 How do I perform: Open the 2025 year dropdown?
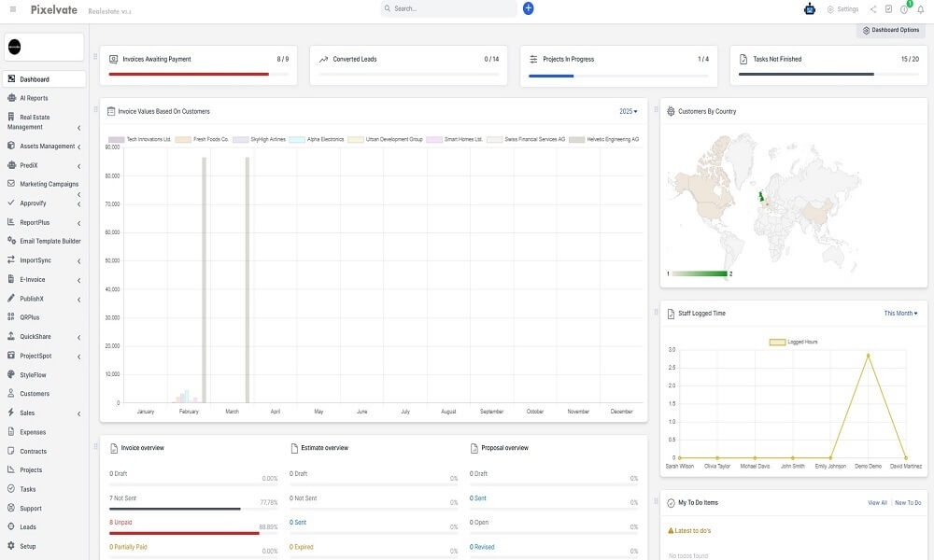click(626, 110)
